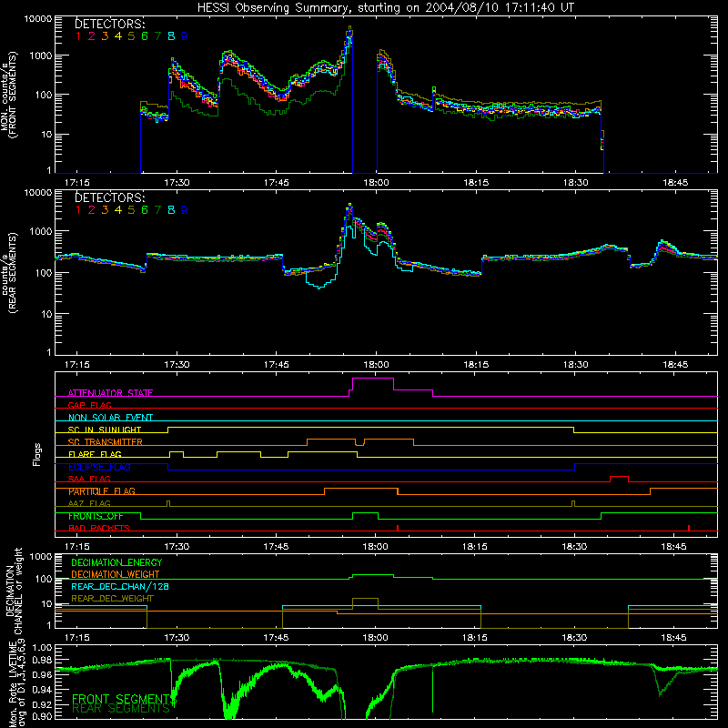Click the 'Flags' vertical axis title
728x728 pixels.
(37, 454)
